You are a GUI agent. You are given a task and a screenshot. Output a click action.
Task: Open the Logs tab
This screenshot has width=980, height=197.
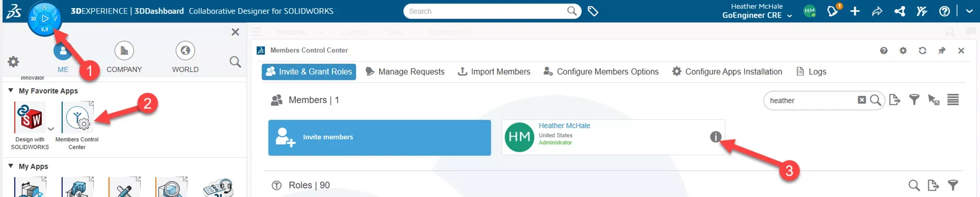pyautogui.click(x=811, y=71)
